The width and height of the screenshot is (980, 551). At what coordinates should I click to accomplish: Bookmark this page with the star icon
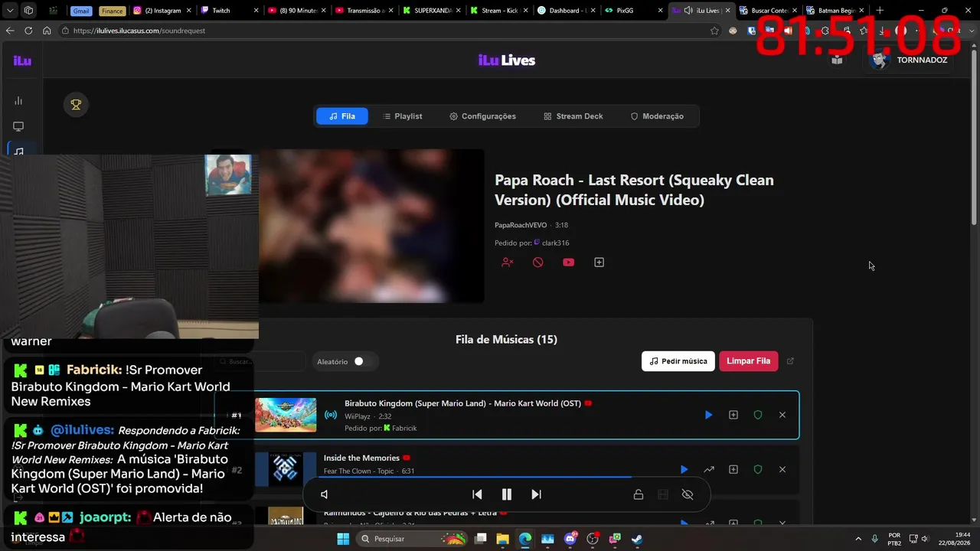pyautogui.click(x=714, y=31)
